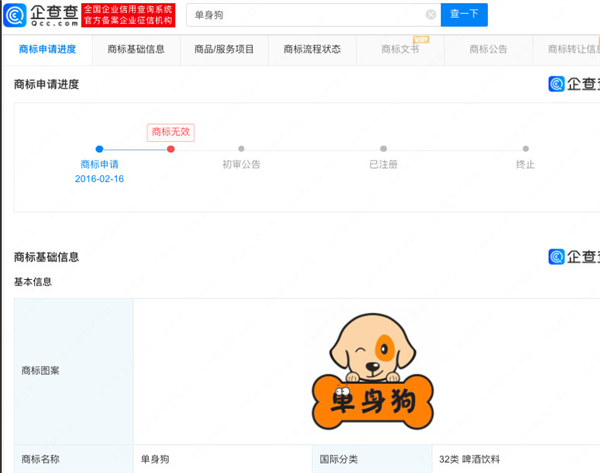Click the blue 商标申请 timeline dot
This screenshot has height=473, width=600.
[x=99, y=149]
